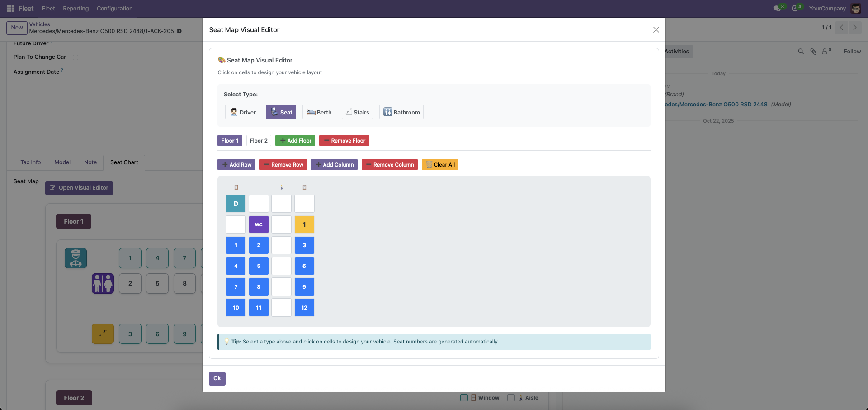The height and width of the screenshot is (410, 868).
Task: Click the Add Floor button
Action: coord(295,141)
